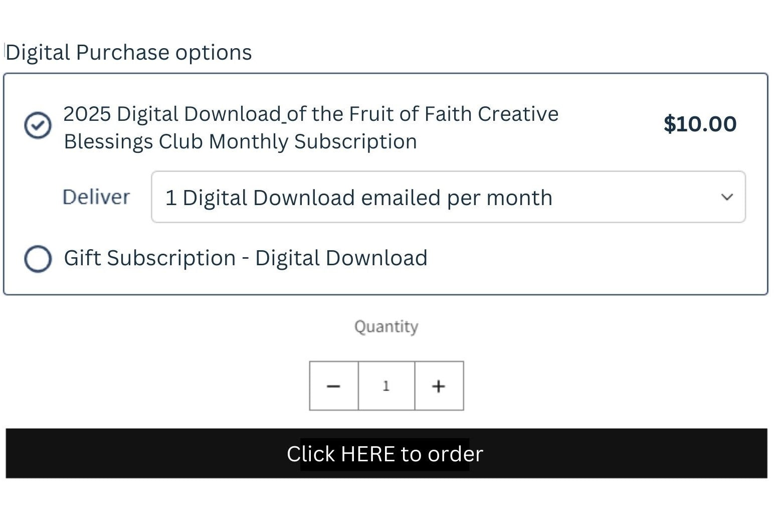Choose the Gift Subscription radio button

pos(38,259)
